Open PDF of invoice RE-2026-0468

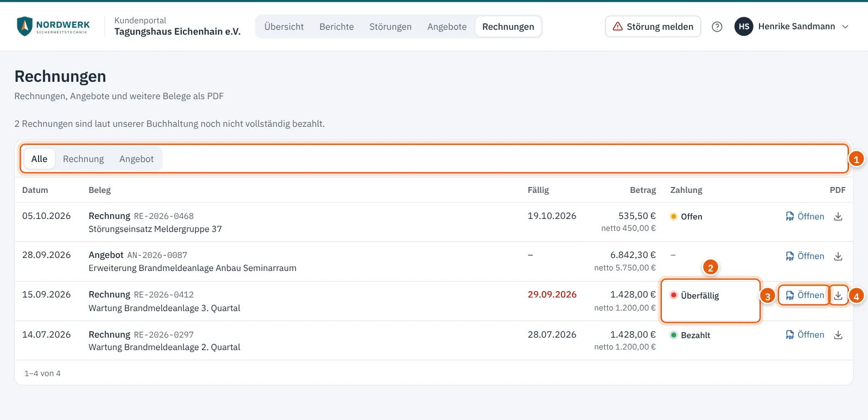point(805,216)
